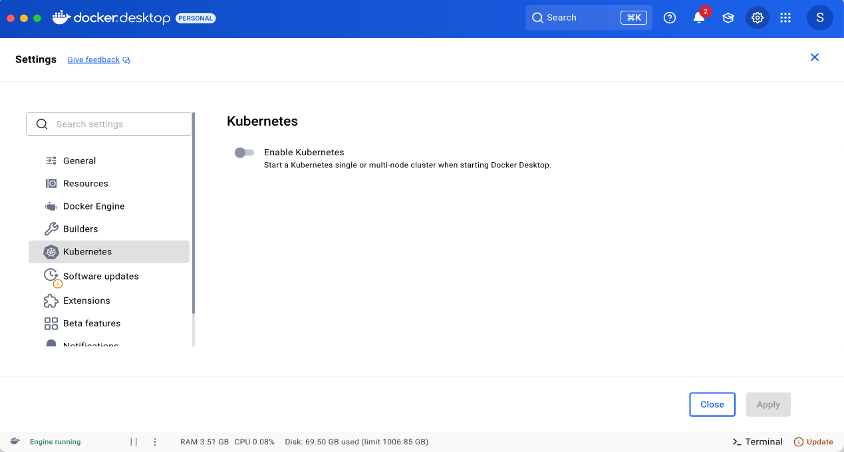The image size is (844, 452).
Task: Click the magnifier icon in header search
Action: 537,18
